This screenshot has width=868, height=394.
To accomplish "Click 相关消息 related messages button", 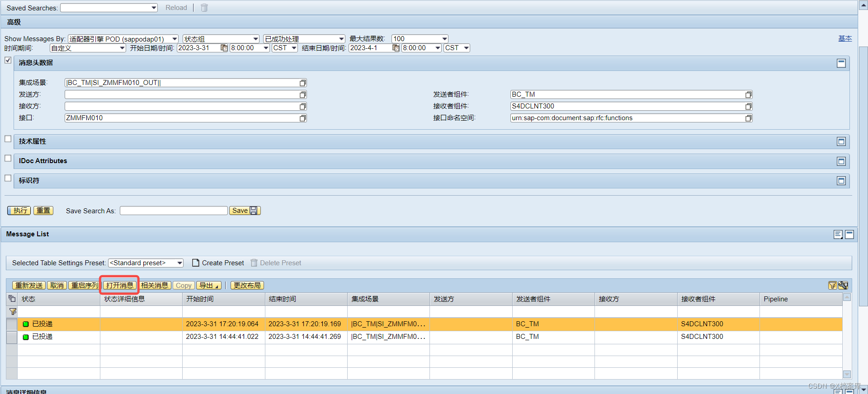I will pyautogui.click(x=154, y=286).
